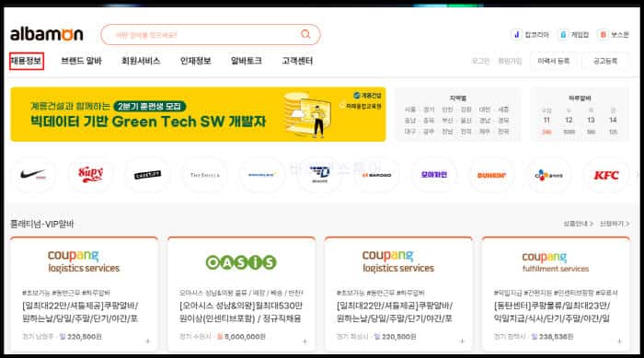Viewport: 644px width, 358px height.
Task: Open the red B icon site link
Action: pos(614,35)
